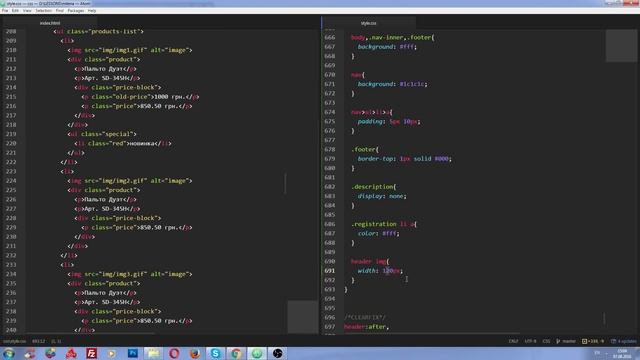Open the Help menu
The height and width of the screenshot is (360, 640).
[x=92, y=11]
